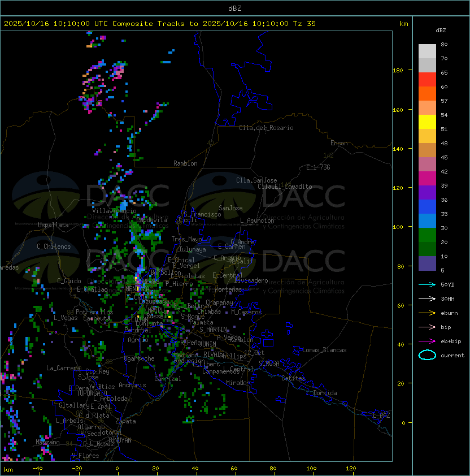Viewport: 470px width, 476px height.
Task: Pick the light gray 70-80 dBZ color band
Action: coord(427,51)
